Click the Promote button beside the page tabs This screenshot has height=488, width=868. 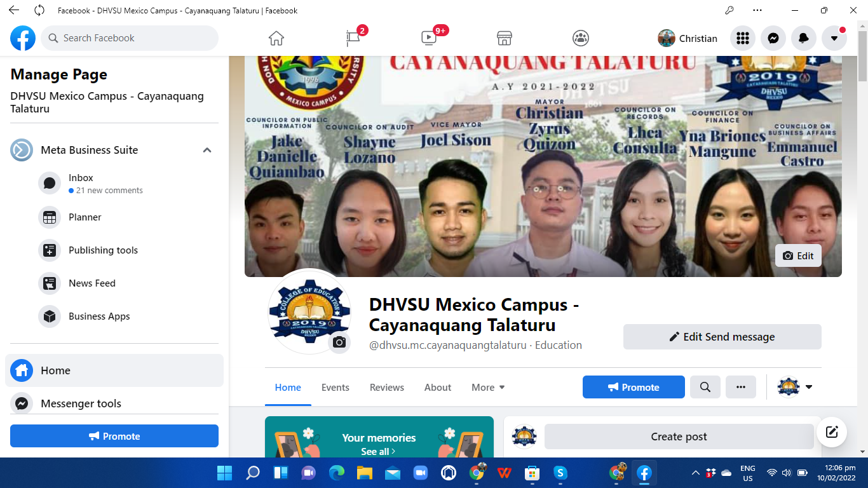[x=634, y=387]
